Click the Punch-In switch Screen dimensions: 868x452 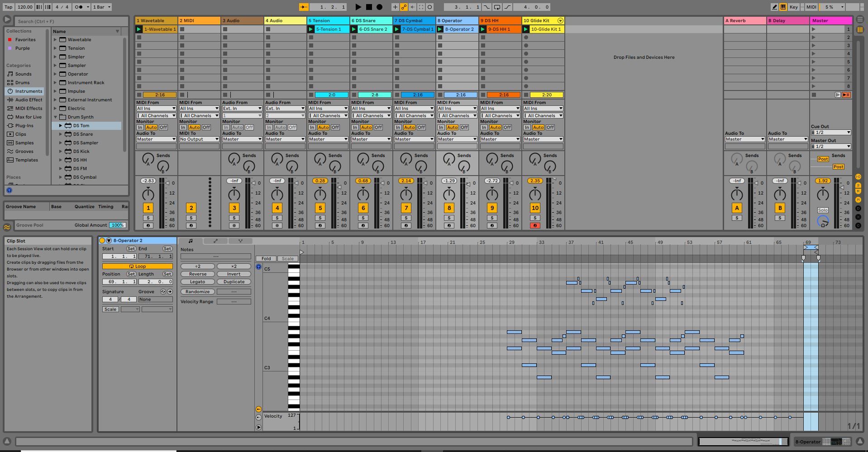click(x=486, y=7)
